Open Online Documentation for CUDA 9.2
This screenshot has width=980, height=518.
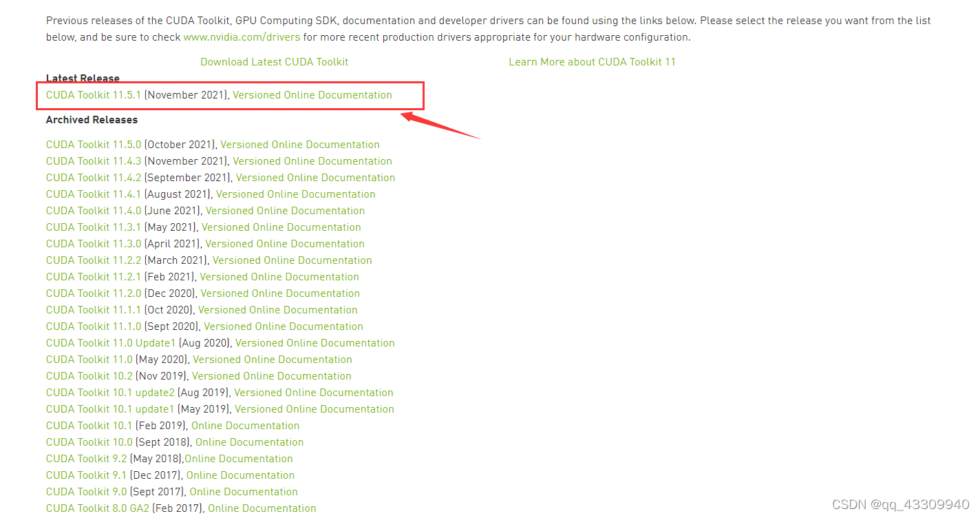click(x=239, y=459)
